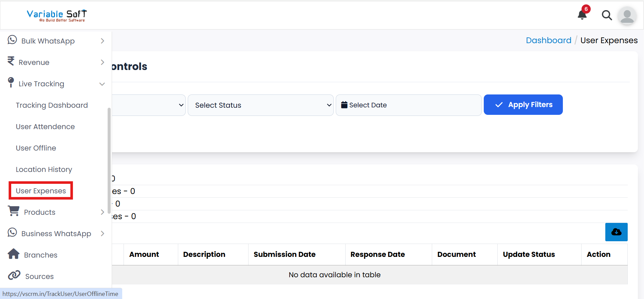Click the Products cart icon
This screenshot has height=299, width=644.
tap(14, 211)
